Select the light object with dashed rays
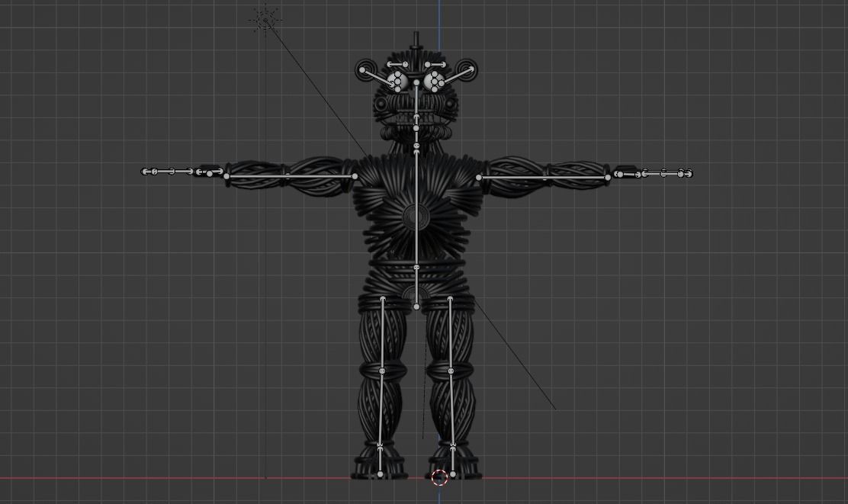848x504 pixels. (265, 21)
